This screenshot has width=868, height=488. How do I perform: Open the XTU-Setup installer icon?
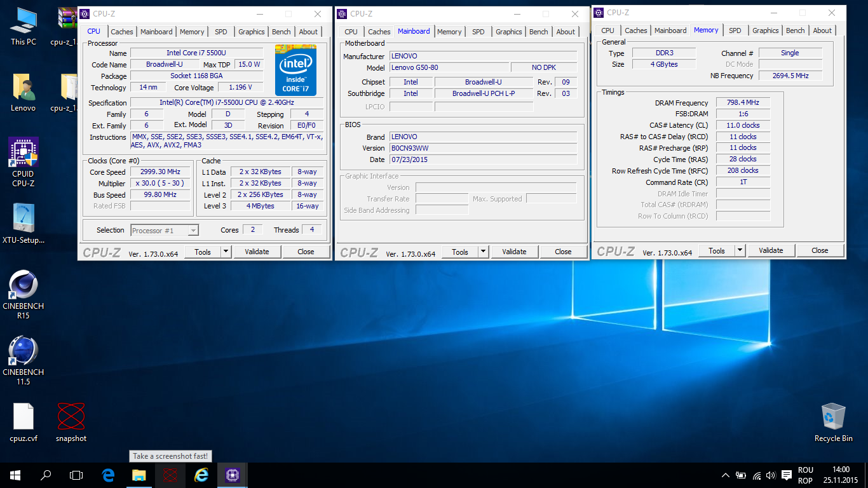click(x=24, y=224)
